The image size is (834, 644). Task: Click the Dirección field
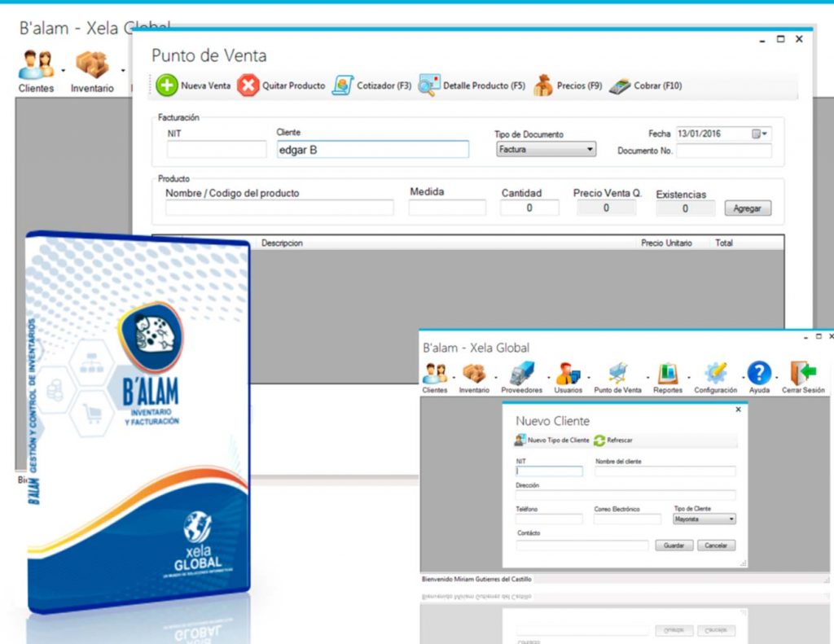point(625,495)
